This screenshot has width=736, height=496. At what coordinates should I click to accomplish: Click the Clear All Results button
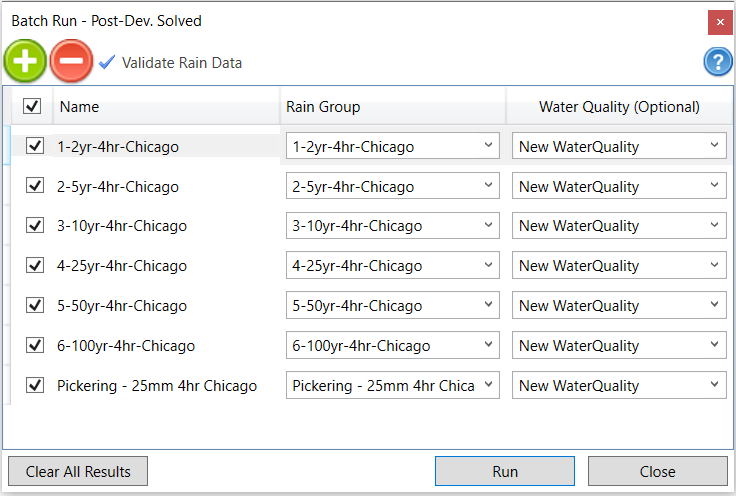pos(77,471)
